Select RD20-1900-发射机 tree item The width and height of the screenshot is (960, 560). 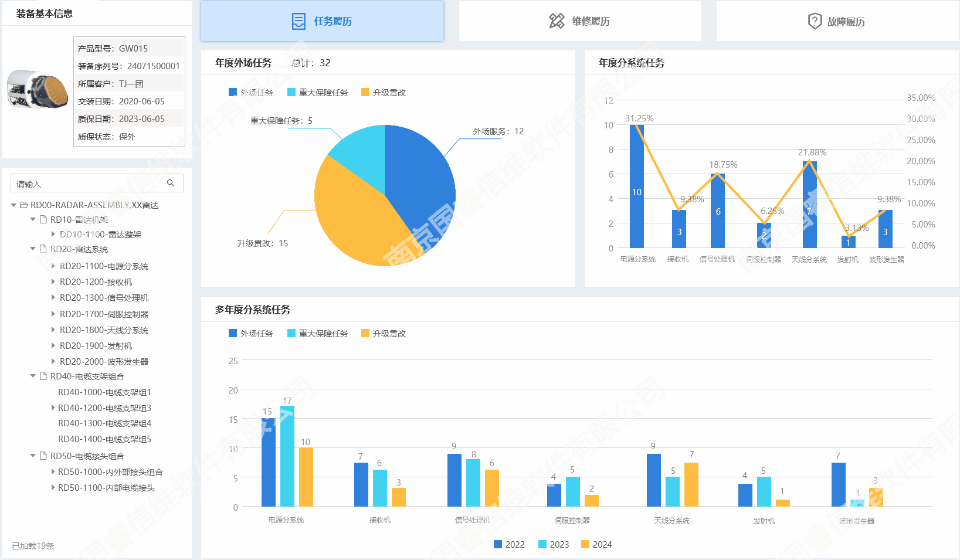[x=96, y=346]
